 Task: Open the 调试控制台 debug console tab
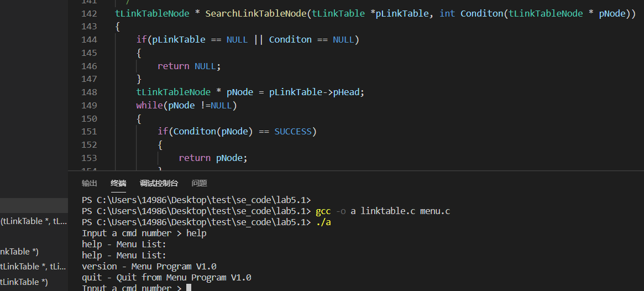[159, 183]
